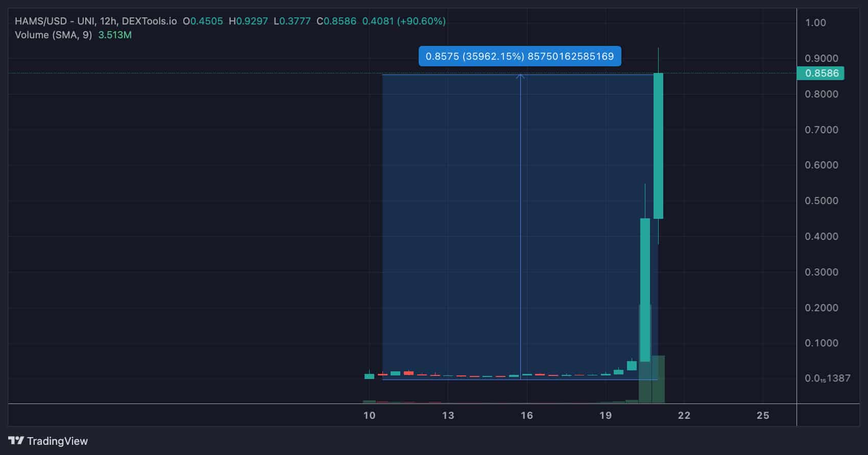Select the first green candle at date 10
This screenshot has height=455, width=868.
369,376
